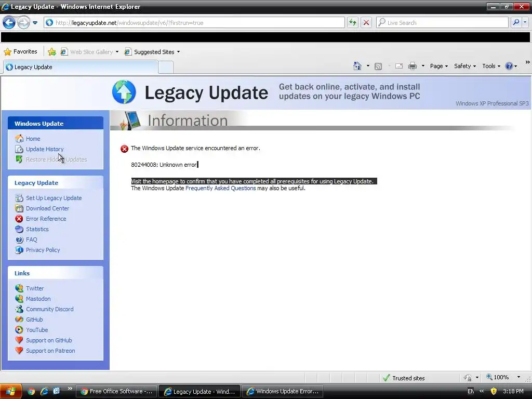The image size is (532, 399).
Task: Click the Statistics pie chart icon
Action: [19, 229]
